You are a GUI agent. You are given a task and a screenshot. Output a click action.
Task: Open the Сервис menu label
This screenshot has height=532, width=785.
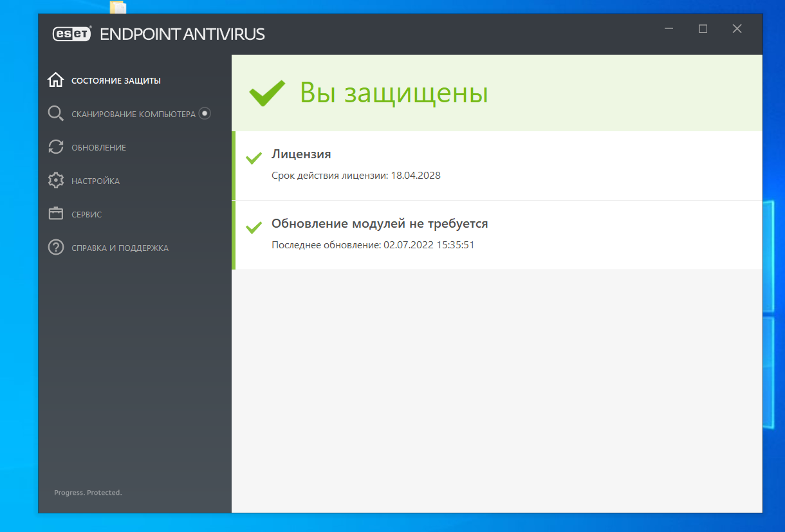point(86,215)
